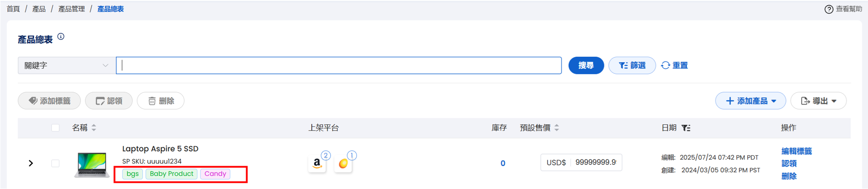
Task: Open the 導出 export dropdown
Action: click(x=818, y=101)
